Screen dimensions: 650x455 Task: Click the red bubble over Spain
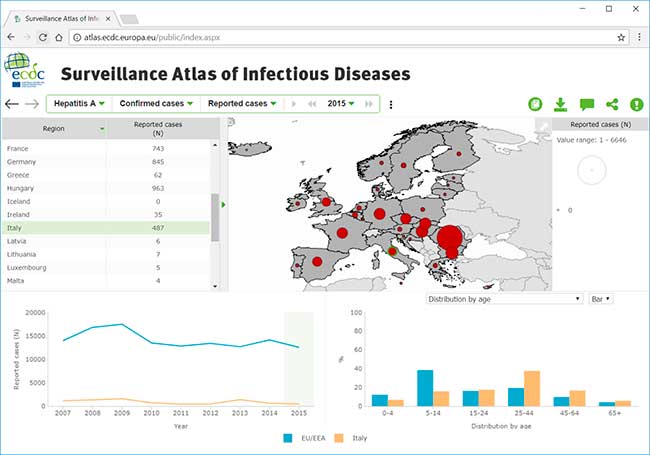point(317,261)
